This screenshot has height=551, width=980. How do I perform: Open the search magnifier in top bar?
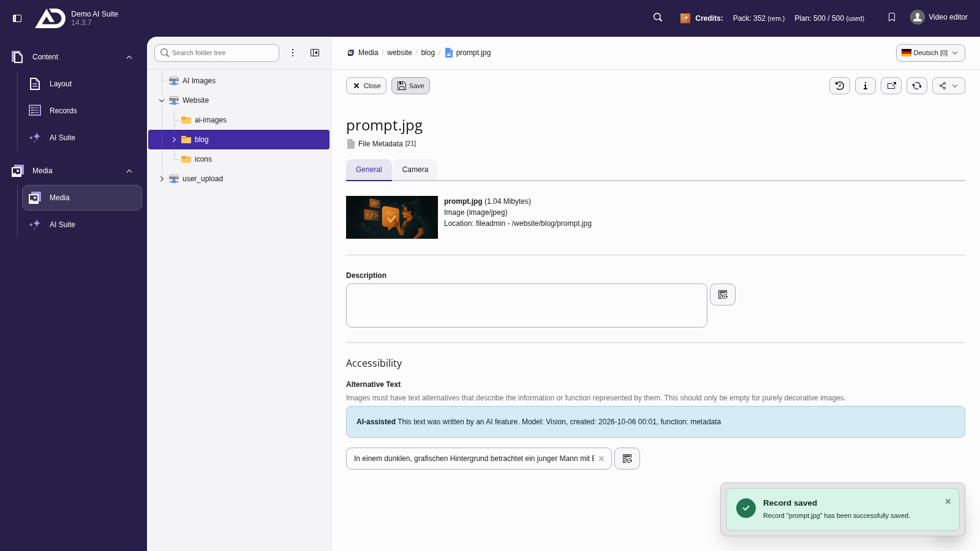tap(658, 18)
